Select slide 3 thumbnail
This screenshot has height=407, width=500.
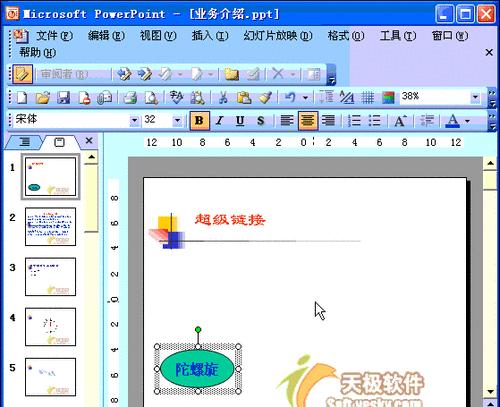(x=50, y=277)
